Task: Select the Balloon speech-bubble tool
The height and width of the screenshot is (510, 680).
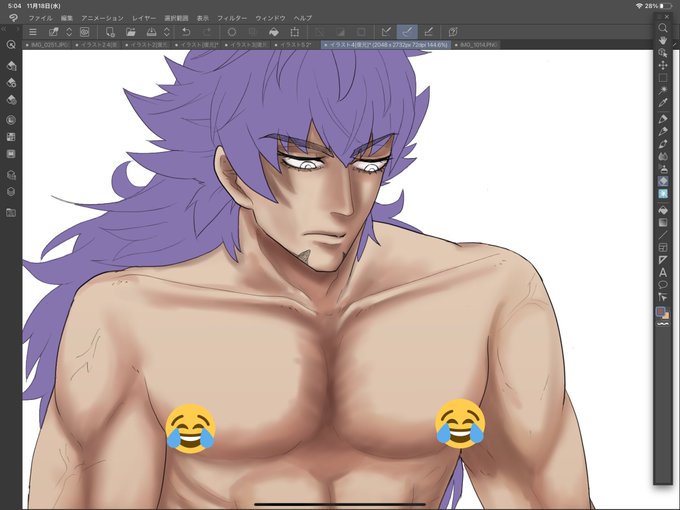Action: coord(663,285)
